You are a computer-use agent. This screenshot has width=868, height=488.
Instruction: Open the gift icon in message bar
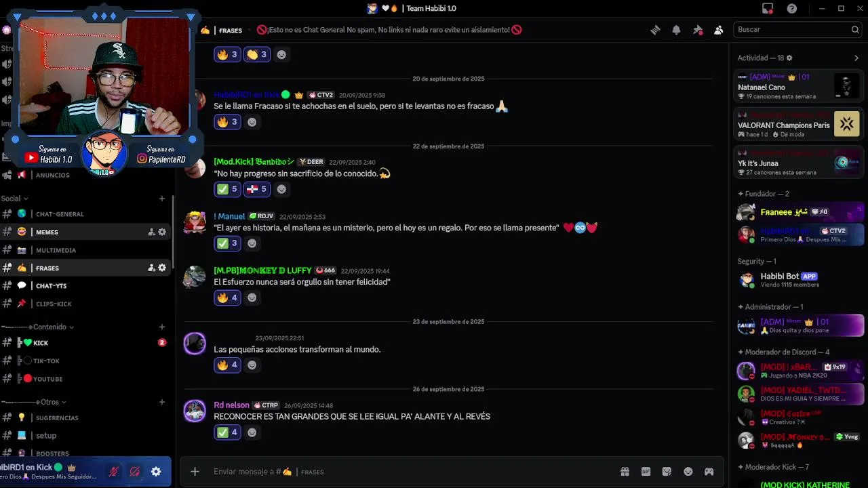pos(625,472)
